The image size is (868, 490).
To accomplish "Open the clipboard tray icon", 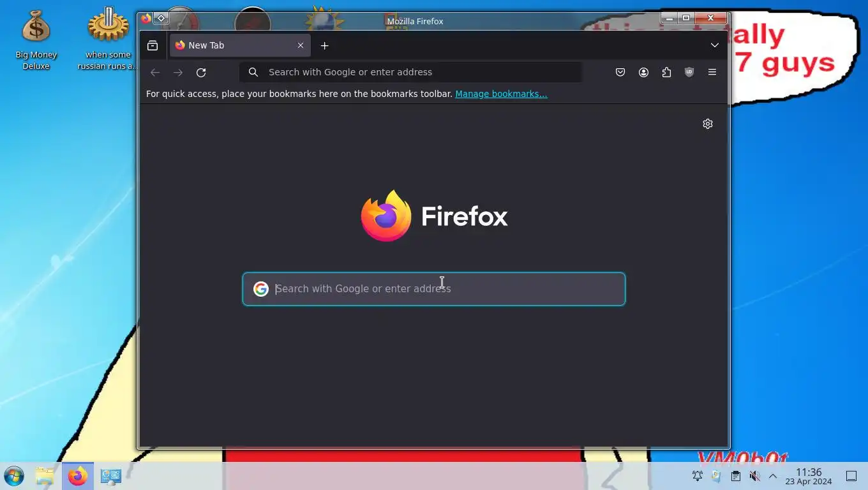I will 736,476.
